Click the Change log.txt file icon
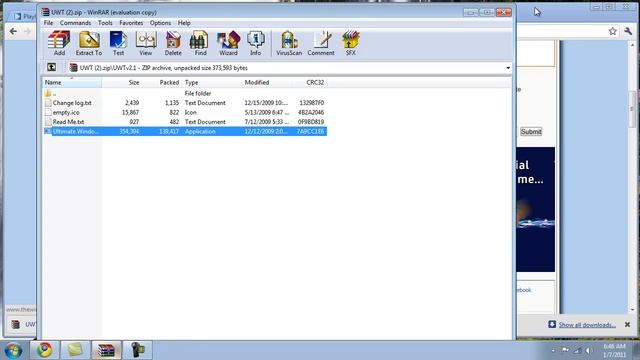The height and width of the screenshot is (360, 640). click(48, 103)
